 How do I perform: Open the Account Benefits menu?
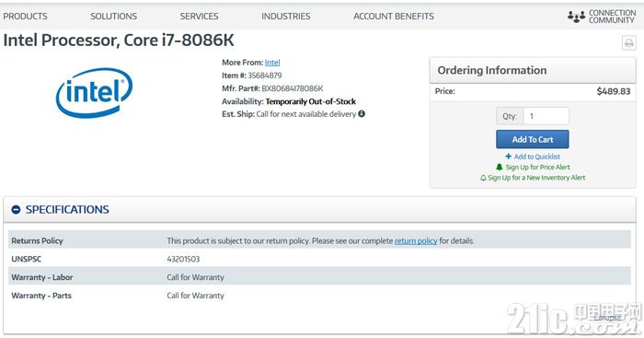coord(394,16)
